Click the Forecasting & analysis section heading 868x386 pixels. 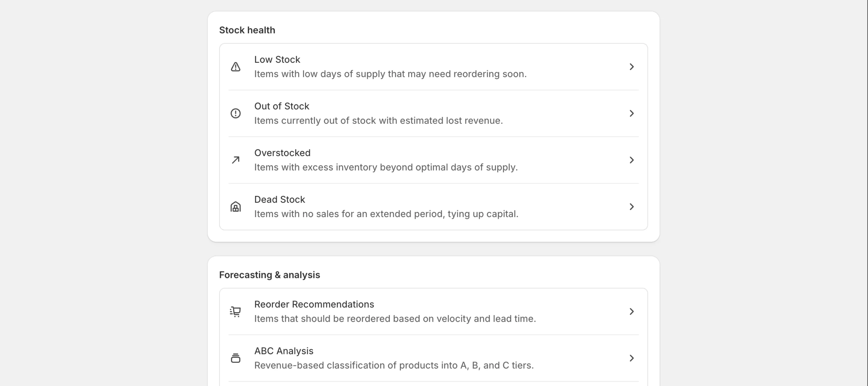pos(270,275)
